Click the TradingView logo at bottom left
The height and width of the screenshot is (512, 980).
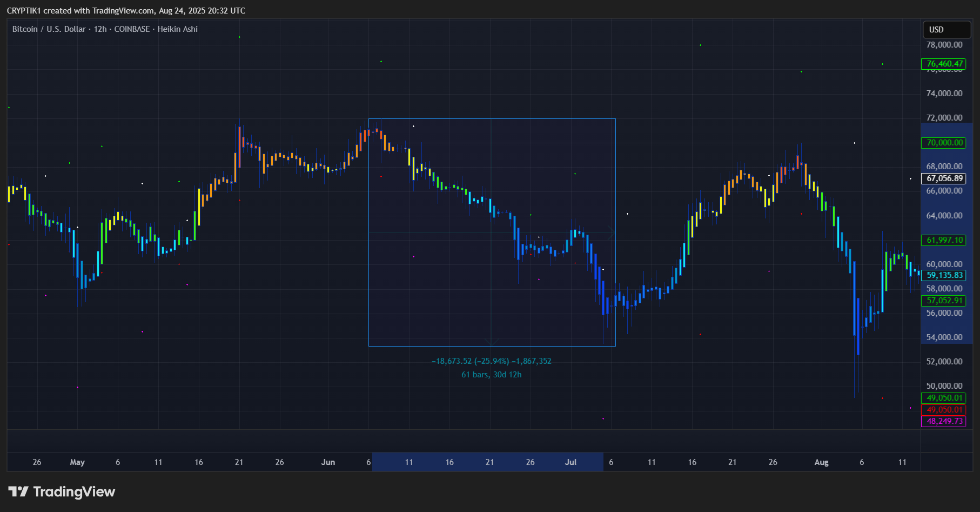point(62,491)
